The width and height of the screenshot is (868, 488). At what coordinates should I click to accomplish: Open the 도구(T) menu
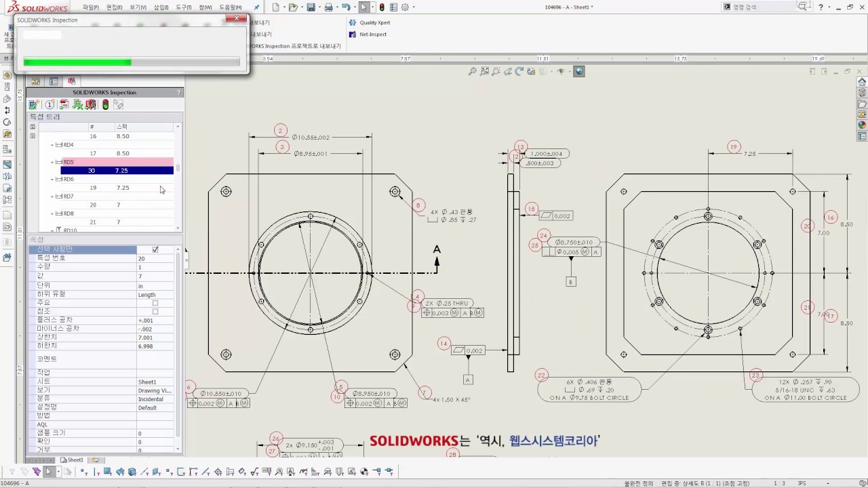coord(183,7)
